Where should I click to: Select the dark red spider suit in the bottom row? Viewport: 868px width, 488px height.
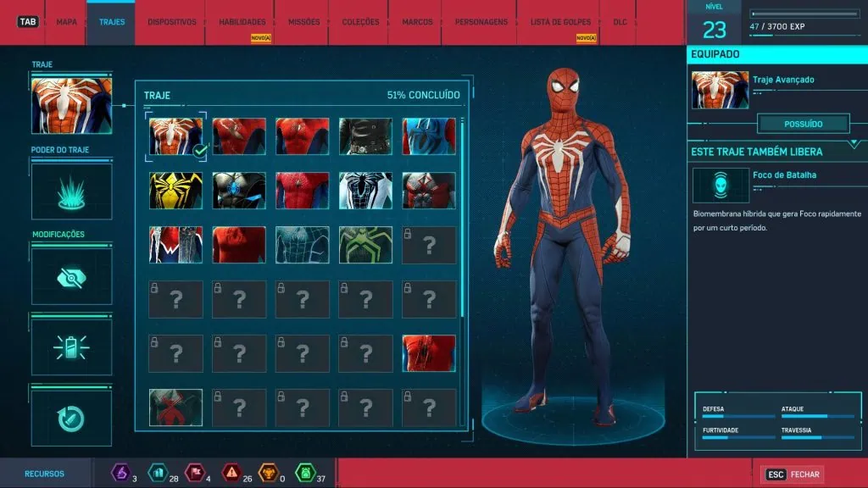(175, 408)
